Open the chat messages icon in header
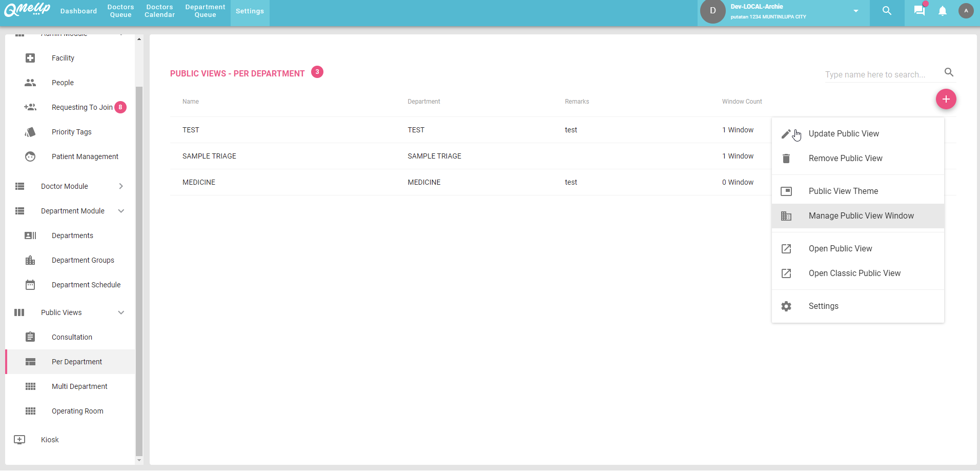The width and height of the screenshot is (980, 471). [x=920, y=11]
